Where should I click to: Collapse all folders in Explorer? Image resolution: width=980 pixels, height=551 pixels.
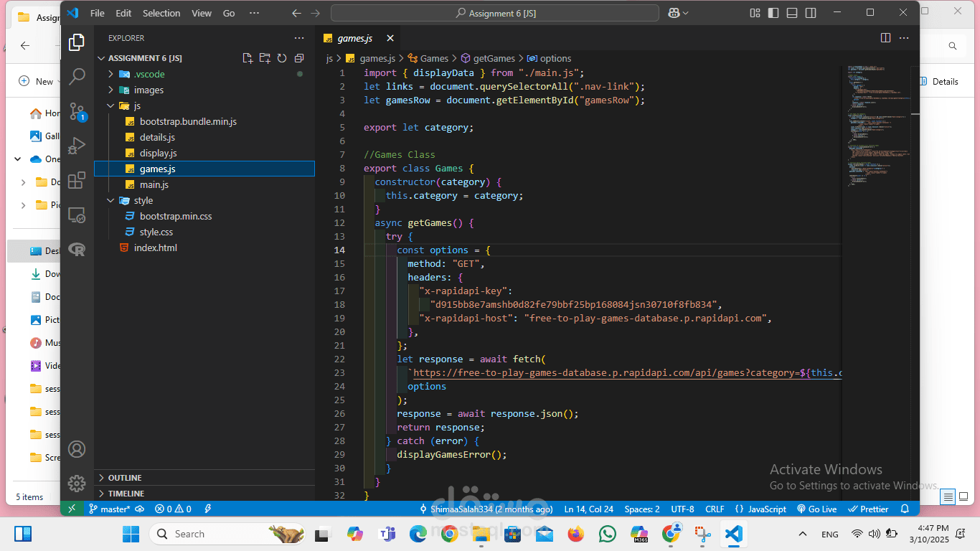point(299,58)
